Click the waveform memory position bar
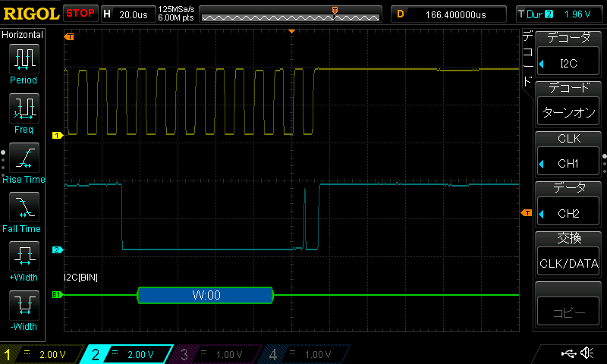The image size is (607, 364). point(291,14)
